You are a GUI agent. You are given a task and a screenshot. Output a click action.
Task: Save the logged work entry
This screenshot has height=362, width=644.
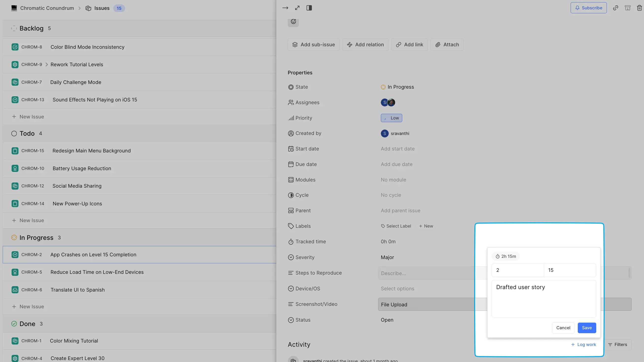(587, 328)
